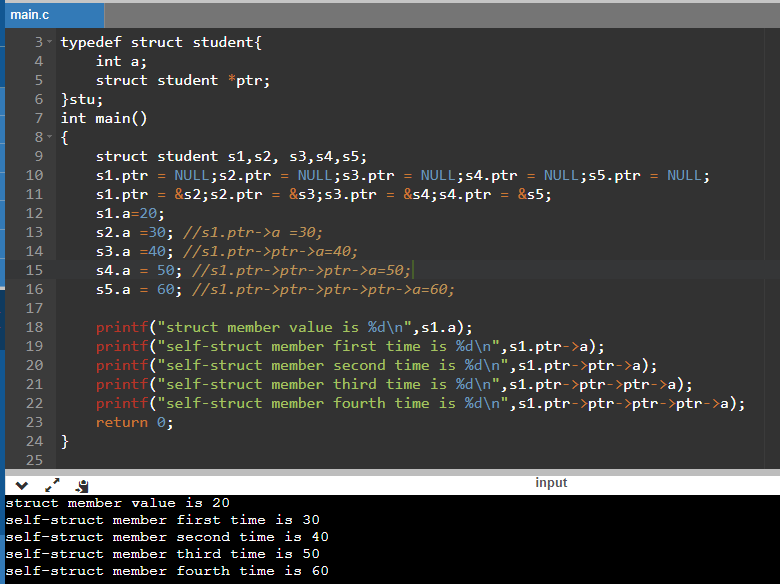
Task: Click 's5.ptr = NULL;' at end of line 10
Action: pos(649,175)
